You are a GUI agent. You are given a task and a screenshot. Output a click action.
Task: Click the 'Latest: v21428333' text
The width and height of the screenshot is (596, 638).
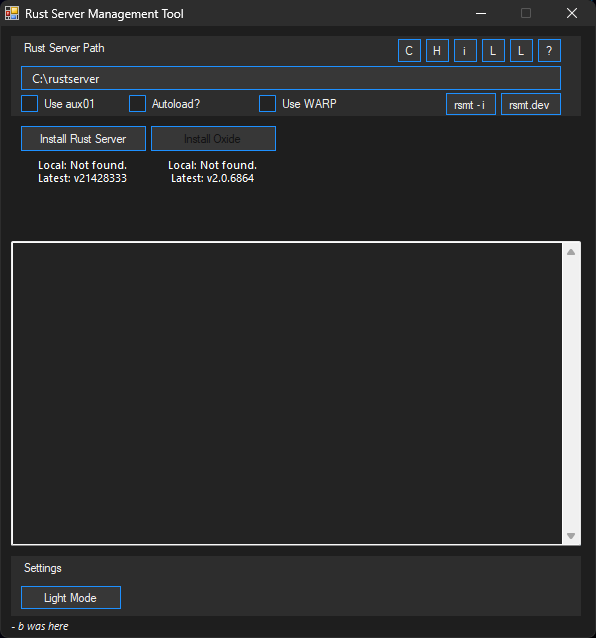pyautogui.click(x=82, y=178)
